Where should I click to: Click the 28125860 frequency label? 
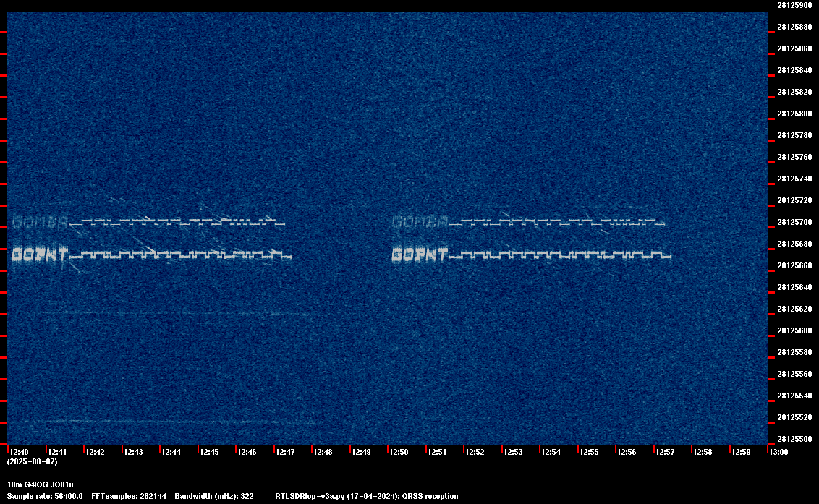click(x=795, y=48)
